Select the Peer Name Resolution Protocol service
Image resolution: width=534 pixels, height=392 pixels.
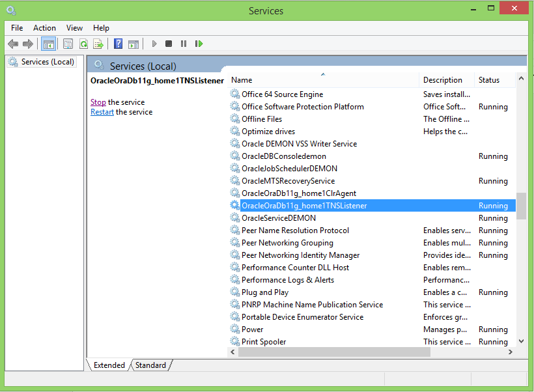click(372, 231)
